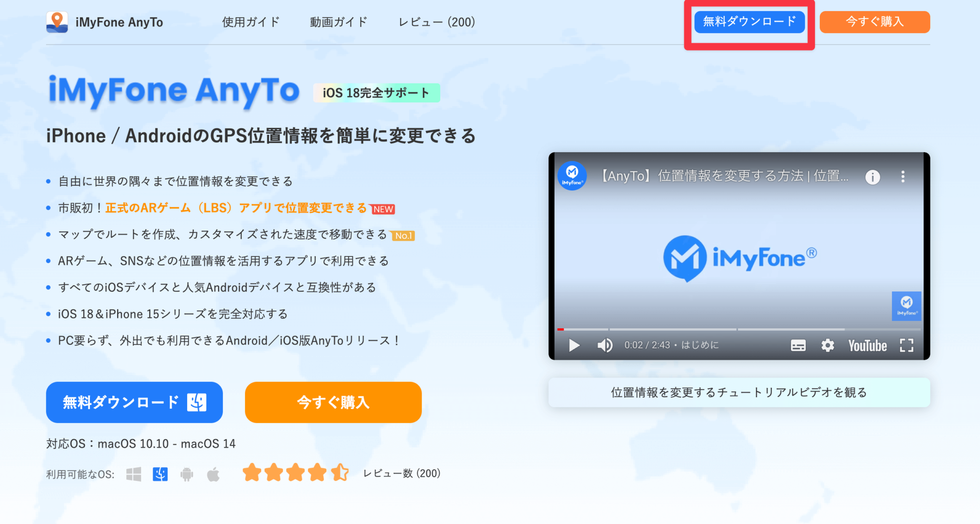Image resolution: width=980 pixels, height=524 pixels.
Task: Open the 使用ガイド menu item
Action: coord(251,22)
